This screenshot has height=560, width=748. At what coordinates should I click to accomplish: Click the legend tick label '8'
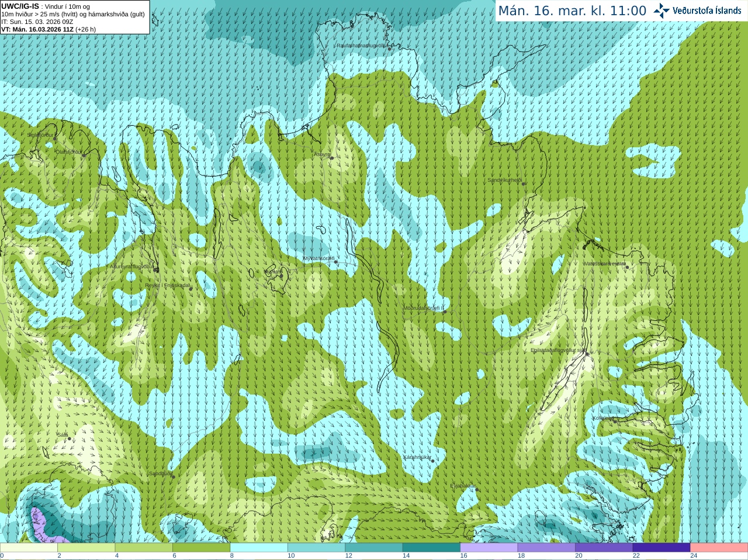[x=232, y=556]
